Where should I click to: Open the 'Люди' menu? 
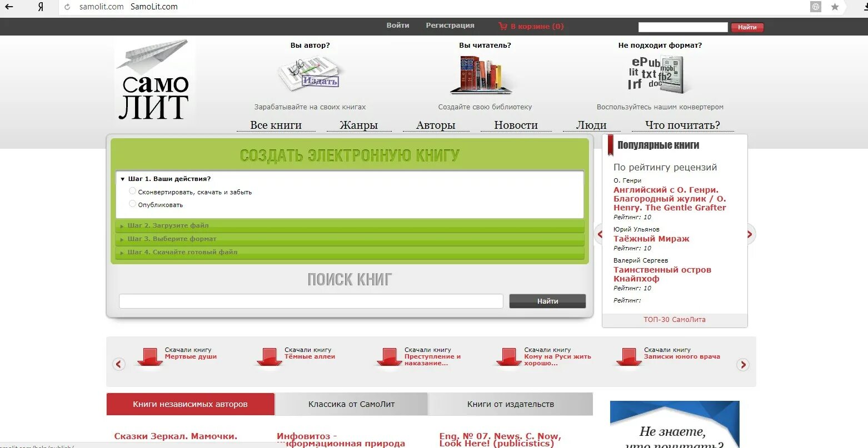click(591, 125)
